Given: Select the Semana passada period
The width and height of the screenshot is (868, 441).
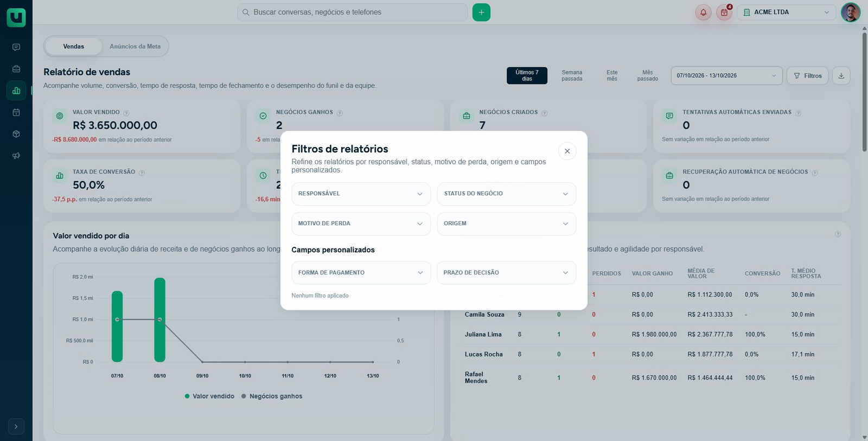Looking at the screenshot, I should [572, 76].
